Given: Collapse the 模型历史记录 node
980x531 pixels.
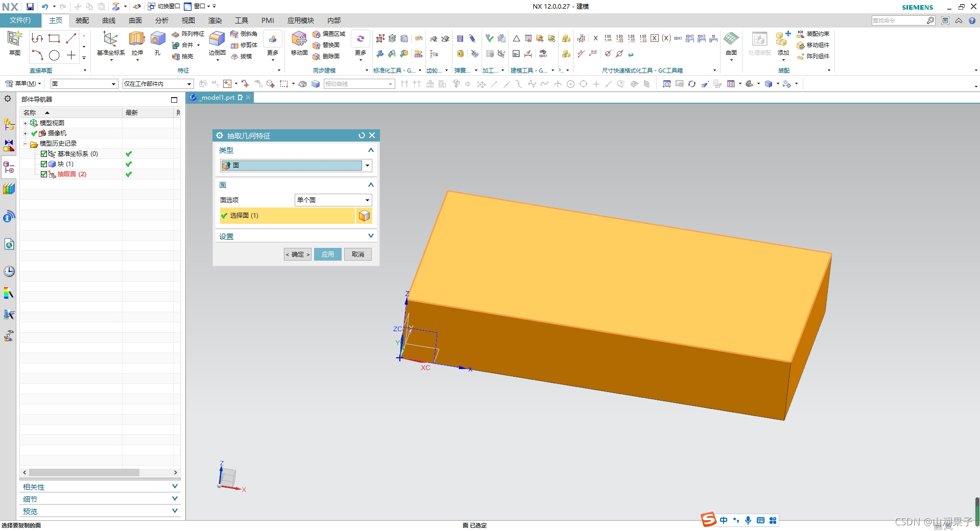Looking at the screenshot, I should tap(25, 144).
